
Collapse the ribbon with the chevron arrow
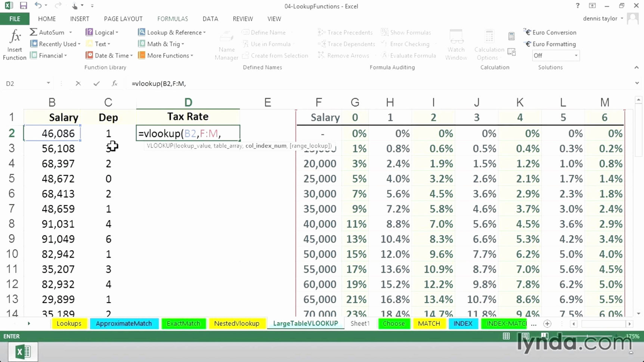point(636,68)
